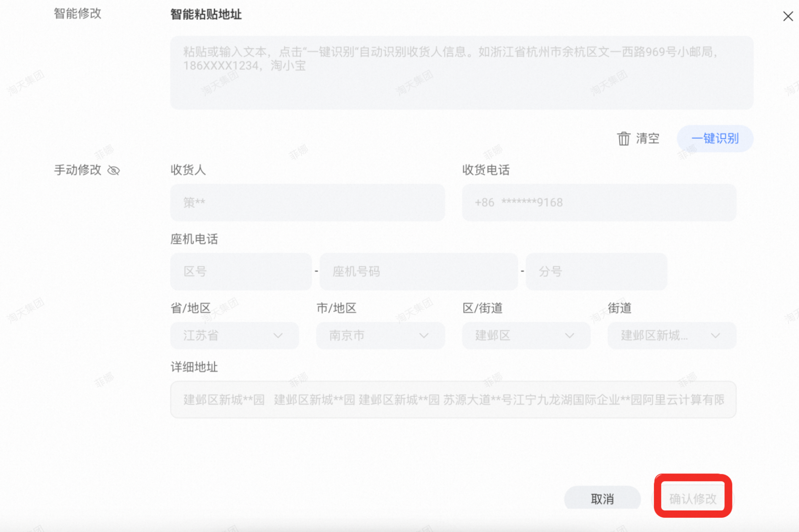Confirm changes with the 确认修改 button
Image resolution: width=799 pixels, height=532 pixels.
[x=691, y=498]
